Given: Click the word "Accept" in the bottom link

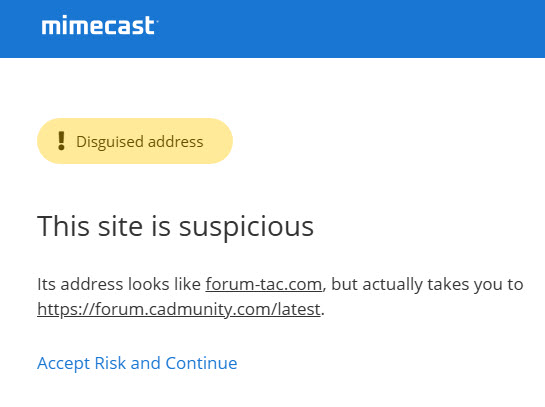Looking at the screenshot, I should point(64,364).
